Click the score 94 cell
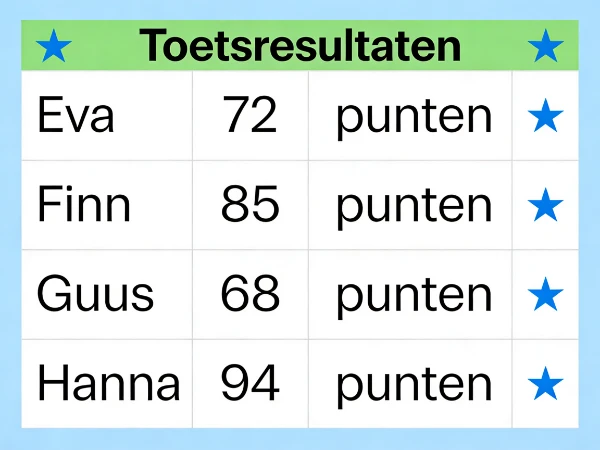Image resolution: width=600 pixels, height=450 pixels. tap(251, 384)
